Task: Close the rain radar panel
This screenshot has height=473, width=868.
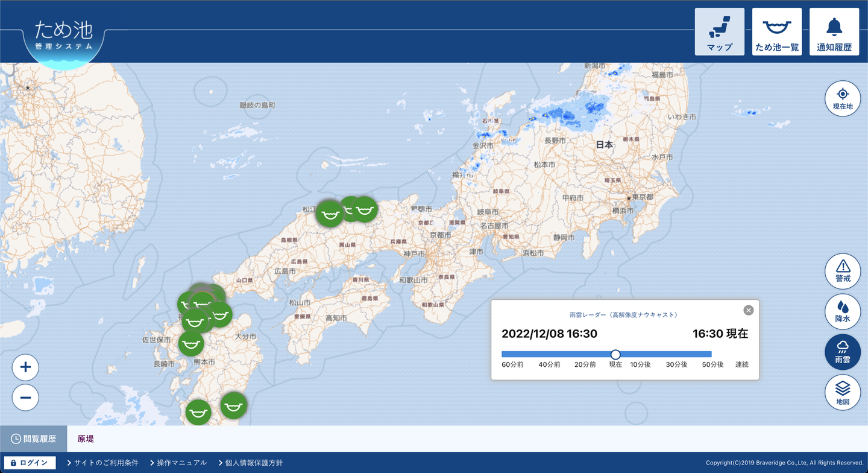Action: click(748, 310)
